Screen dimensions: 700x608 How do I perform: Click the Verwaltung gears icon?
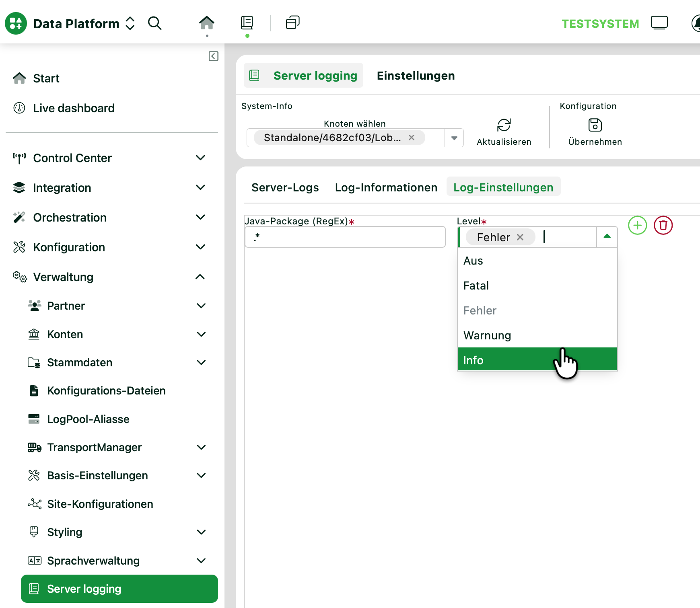tap(20, 277)
